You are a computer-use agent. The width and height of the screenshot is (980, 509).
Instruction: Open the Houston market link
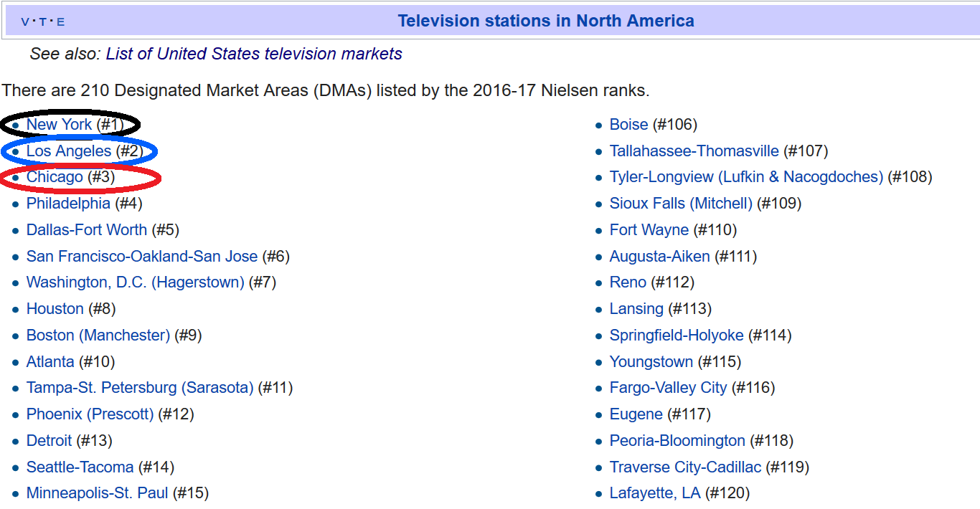(x=55, y=309)
